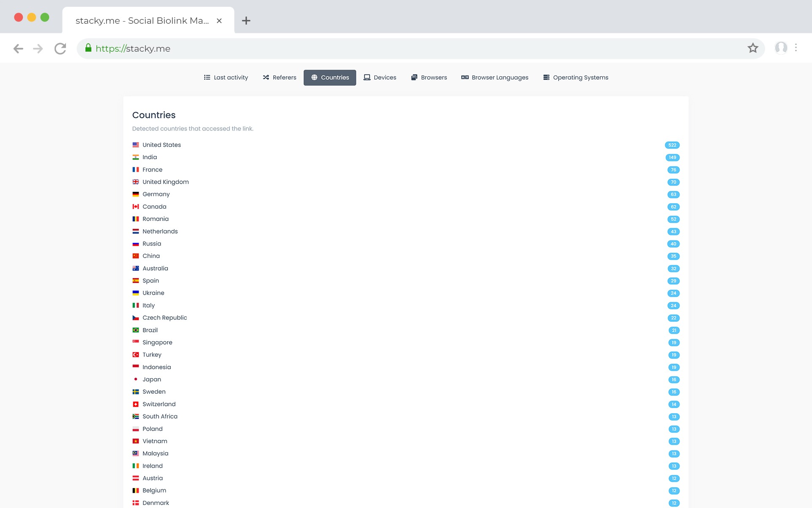The image size is (812, 508).
Task: Open a new browser tab
Action: tap(246, 21)
